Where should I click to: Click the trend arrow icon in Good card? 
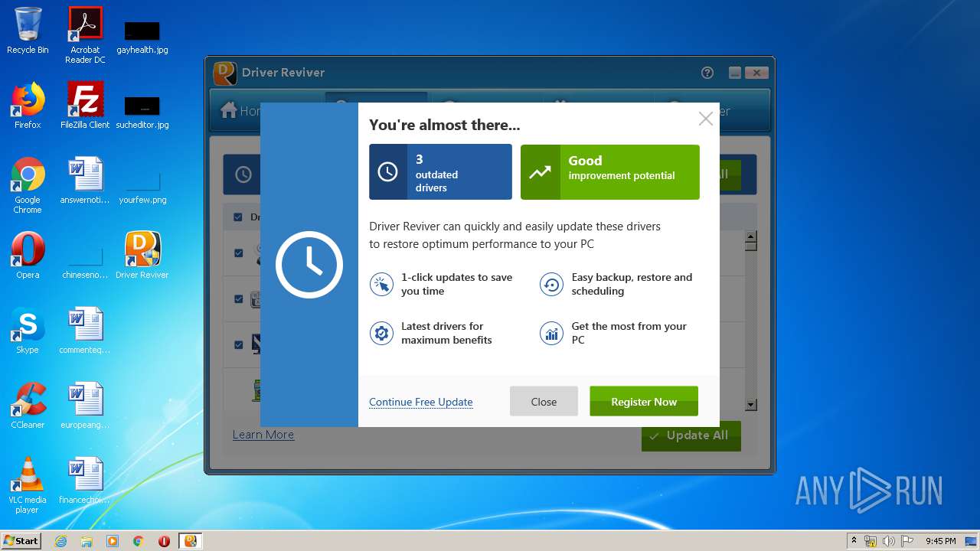(x=540, y=172)
